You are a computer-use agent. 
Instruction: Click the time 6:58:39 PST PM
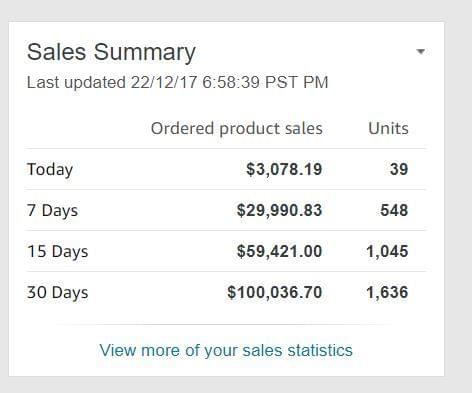265,82
